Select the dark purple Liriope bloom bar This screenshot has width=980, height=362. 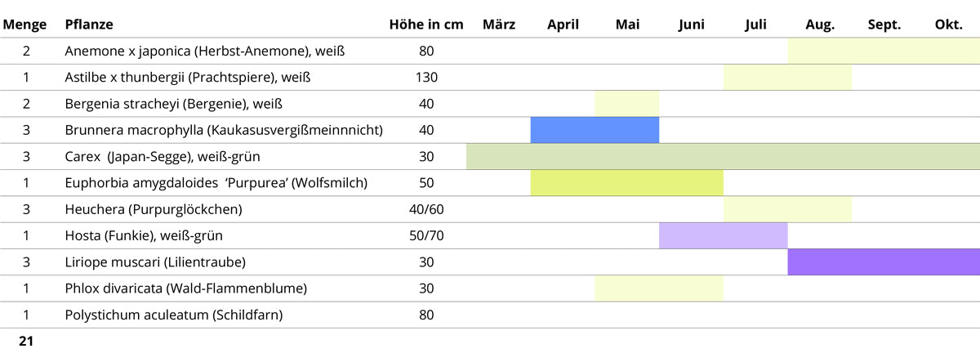pos(884,262)
